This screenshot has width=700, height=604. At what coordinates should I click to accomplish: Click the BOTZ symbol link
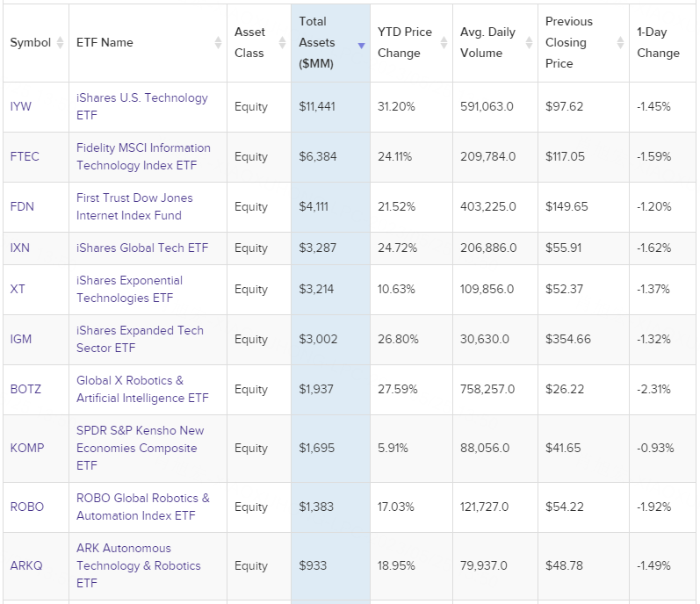[x=25, y=389]
